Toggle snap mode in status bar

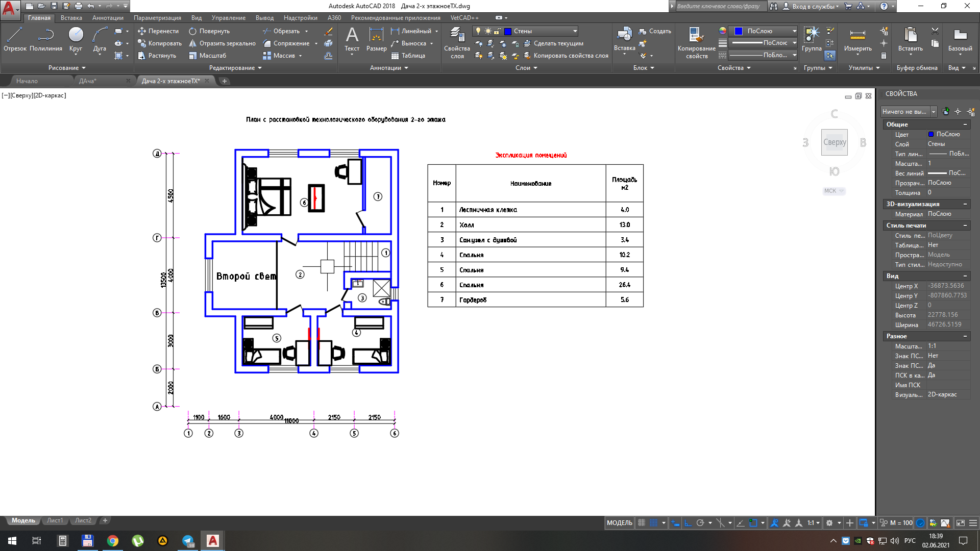point(654,522)
